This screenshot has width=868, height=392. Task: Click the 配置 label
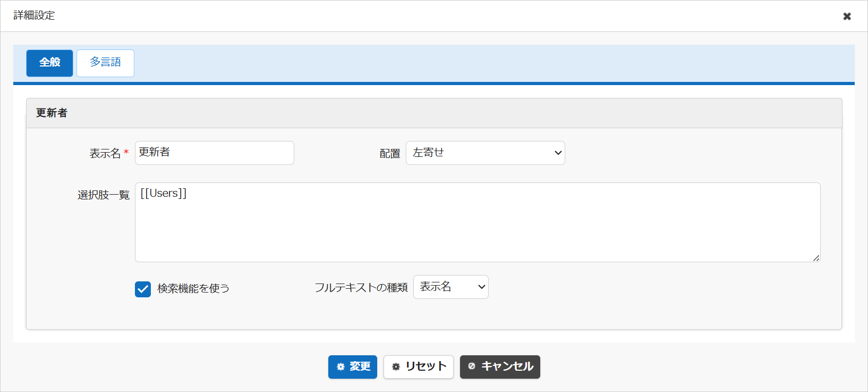pos(390,153)
